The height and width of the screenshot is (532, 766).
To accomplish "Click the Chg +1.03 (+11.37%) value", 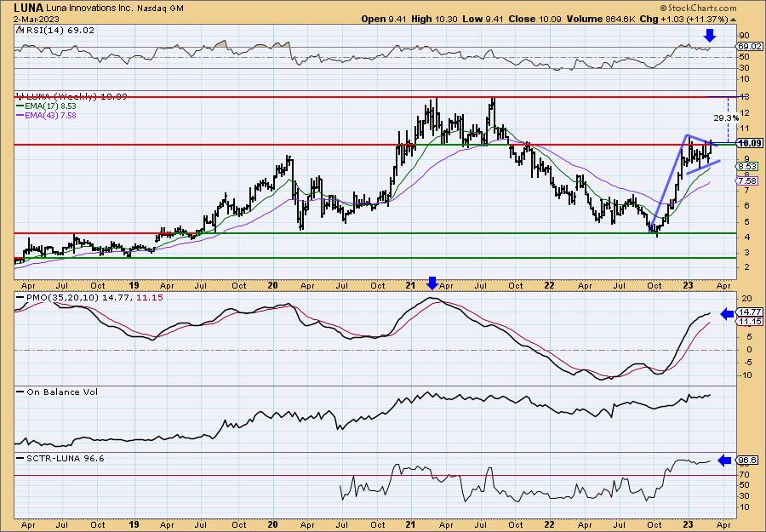I will (684, 19).
